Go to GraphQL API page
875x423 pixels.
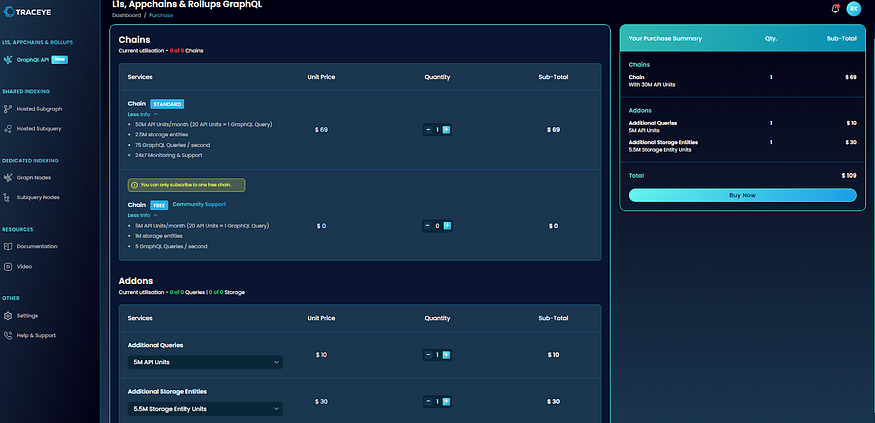tap(35, 60)
